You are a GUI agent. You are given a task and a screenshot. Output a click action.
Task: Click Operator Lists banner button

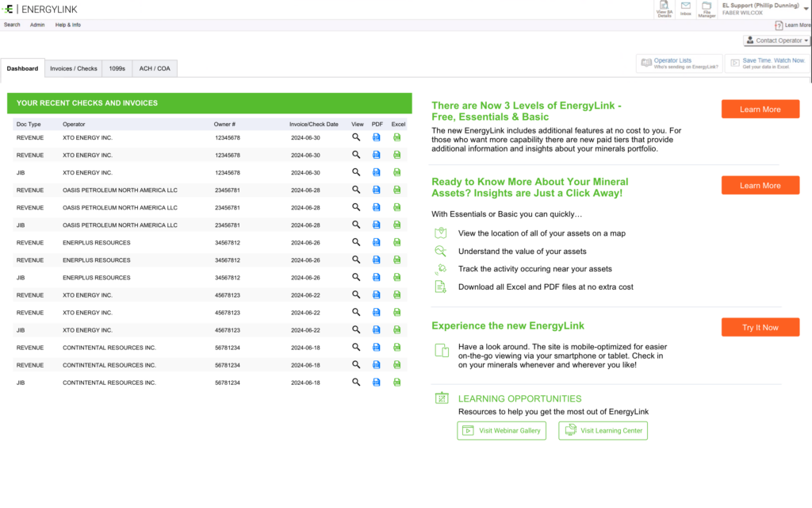679,63
